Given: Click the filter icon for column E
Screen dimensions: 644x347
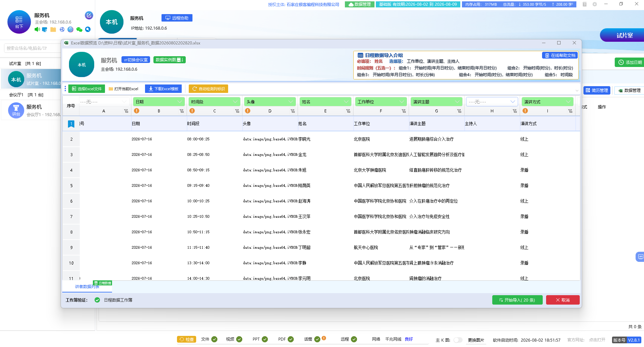Looking at the screenshot, I should click(348, 111).
